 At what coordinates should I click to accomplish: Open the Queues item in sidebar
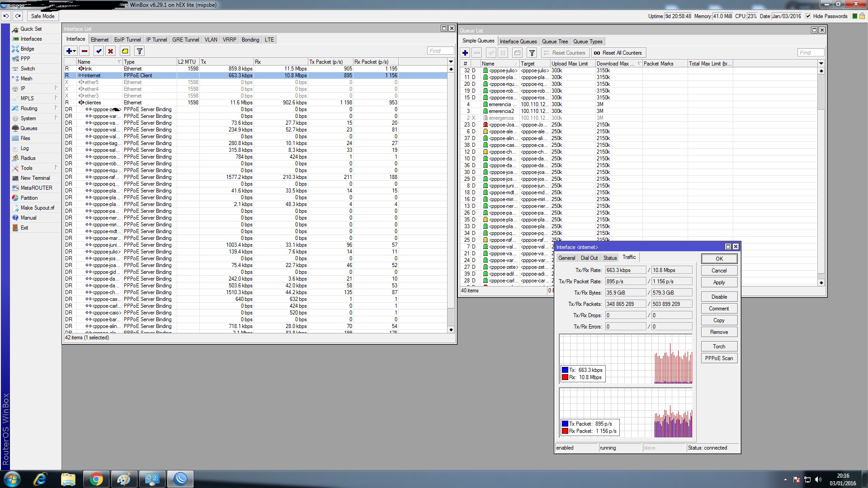(28, 128)
